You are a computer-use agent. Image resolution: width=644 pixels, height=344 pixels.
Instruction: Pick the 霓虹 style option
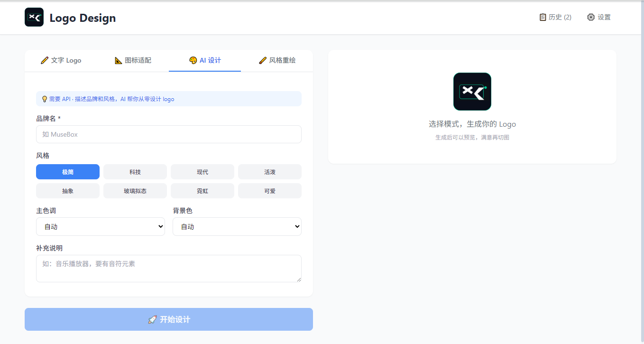click(202, 191)
